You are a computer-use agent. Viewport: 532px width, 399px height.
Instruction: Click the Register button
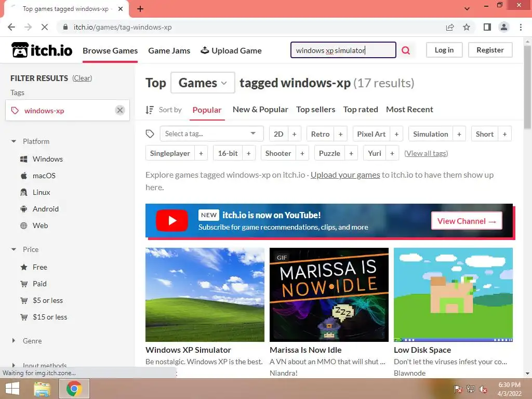tap(490, 50)
